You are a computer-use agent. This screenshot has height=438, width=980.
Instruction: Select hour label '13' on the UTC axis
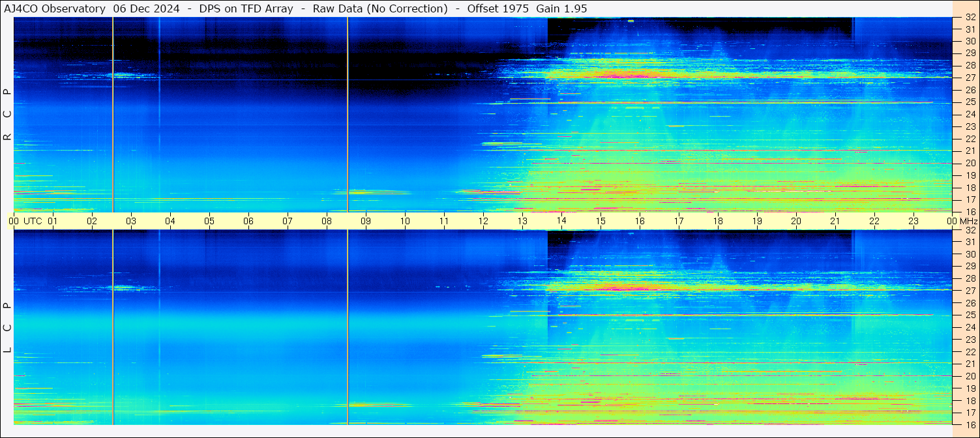(x=522, y=221)
